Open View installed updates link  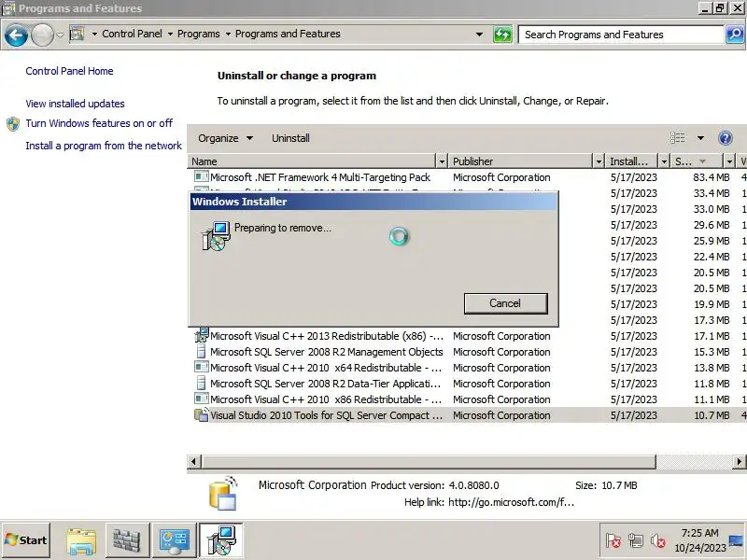pos(76,104)
